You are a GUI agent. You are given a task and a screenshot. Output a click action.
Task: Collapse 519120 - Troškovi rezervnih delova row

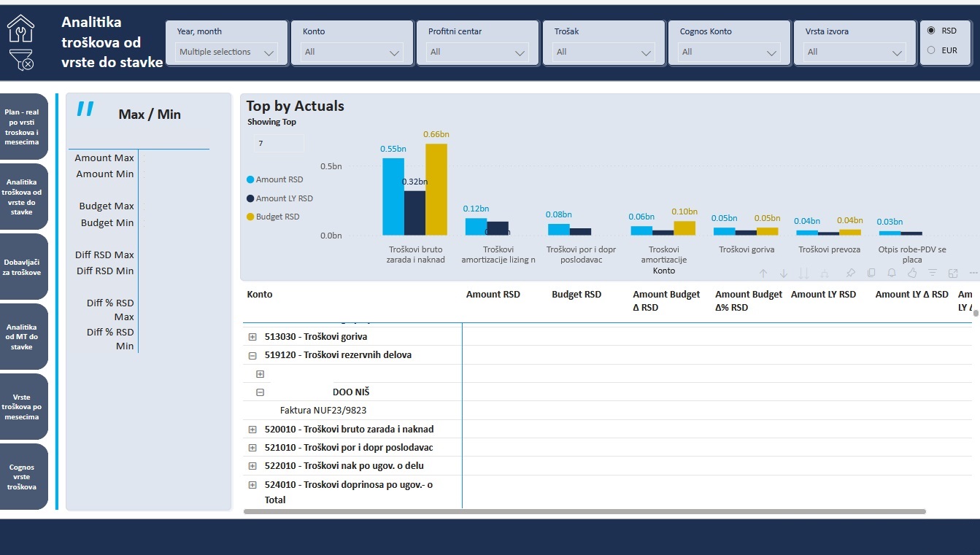[252, 355]
